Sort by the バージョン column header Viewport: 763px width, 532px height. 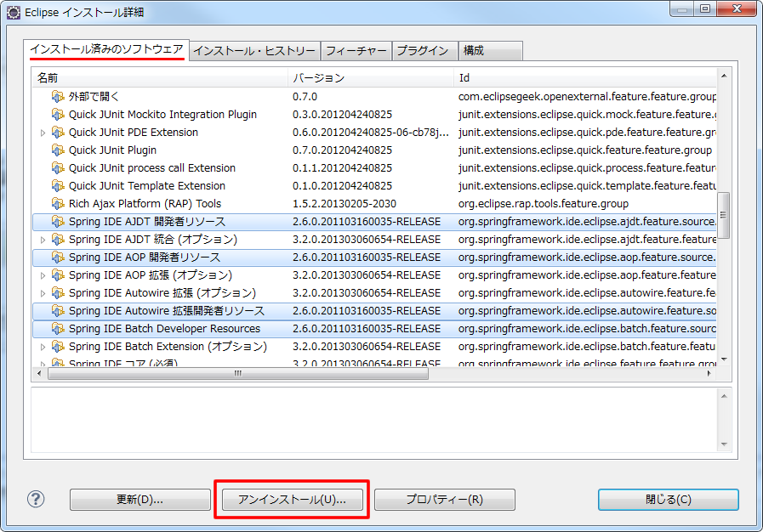(371, 78)
